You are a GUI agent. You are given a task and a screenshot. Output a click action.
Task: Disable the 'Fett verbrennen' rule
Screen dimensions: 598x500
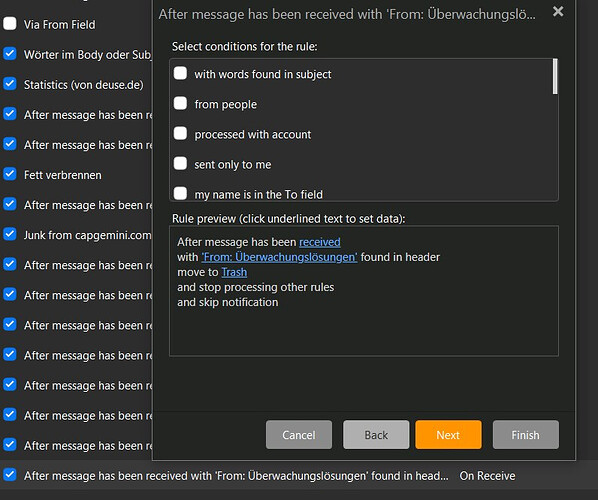[10, 174]
